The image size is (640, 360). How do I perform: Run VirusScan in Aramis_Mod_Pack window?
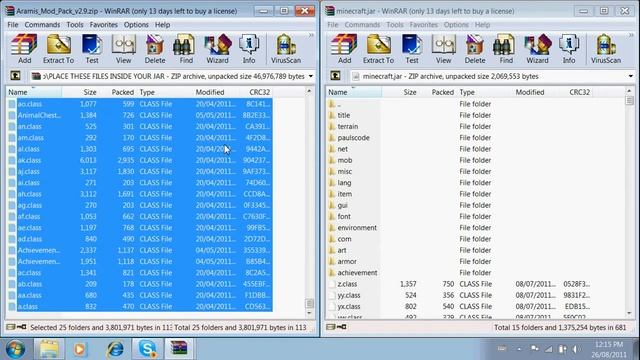click(286, 49)
